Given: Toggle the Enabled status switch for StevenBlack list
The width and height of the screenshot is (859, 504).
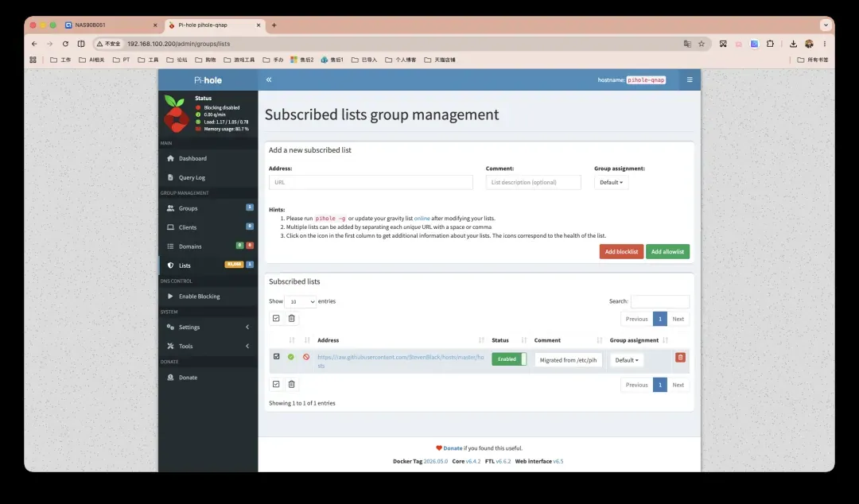Looking at the screenshot, I should click(509, 359).
